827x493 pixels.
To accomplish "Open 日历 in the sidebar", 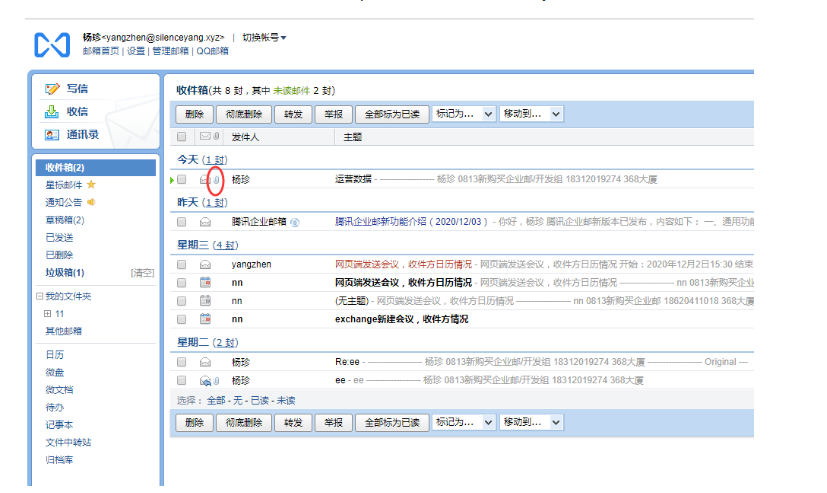I will 54,354.
